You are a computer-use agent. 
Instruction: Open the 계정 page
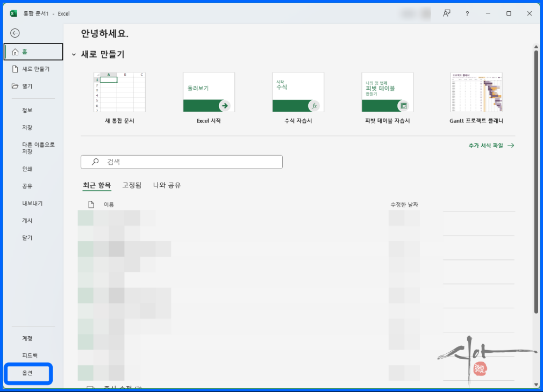[27, 338]
